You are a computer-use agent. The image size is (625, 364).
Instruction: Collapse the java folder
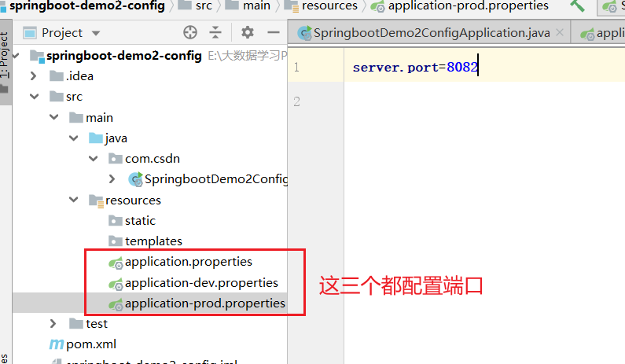(74, 138)
